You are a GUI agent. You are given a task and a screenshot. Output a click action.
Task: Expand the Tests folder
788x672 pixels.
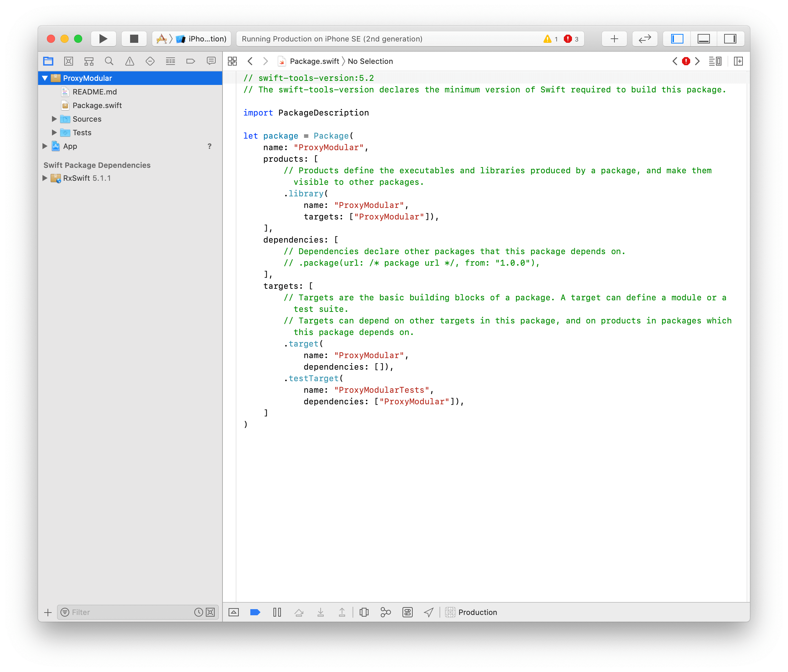(x=54, y=132)
